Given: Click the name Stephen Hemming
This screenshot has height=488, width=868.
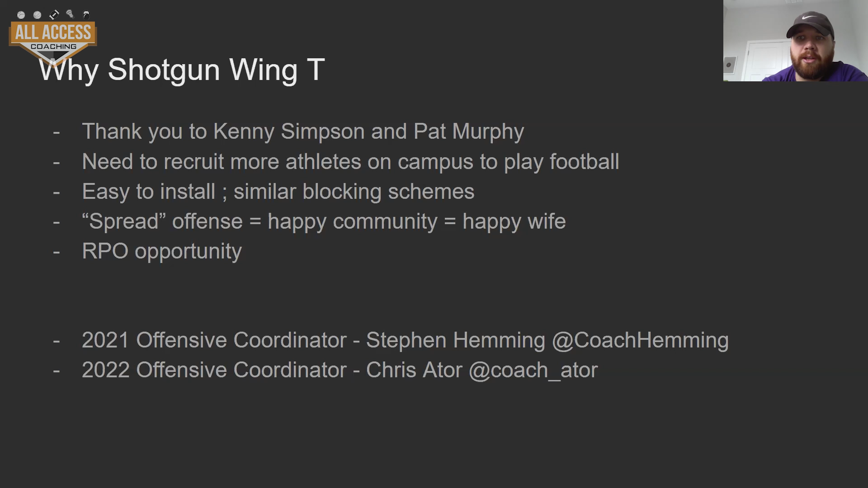Looking at the screenshot, I should pos(456,340).
